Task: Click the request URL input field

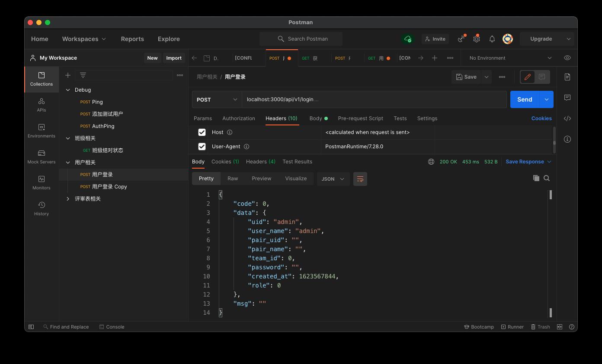Action: coord(374,99)
